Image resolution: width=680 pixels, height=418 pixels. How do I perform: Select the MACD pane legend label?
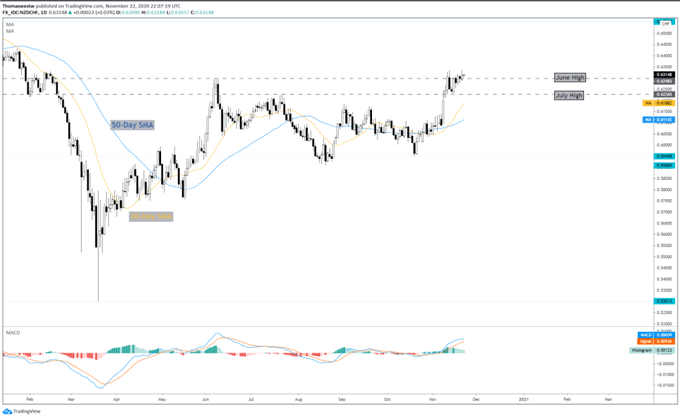point(13,333)
